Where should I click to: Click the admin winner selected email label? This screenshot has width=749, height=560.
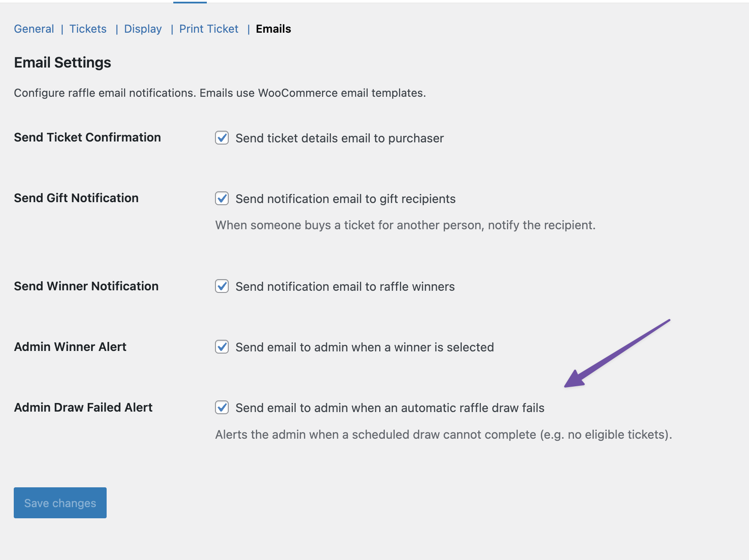[364, 347]
